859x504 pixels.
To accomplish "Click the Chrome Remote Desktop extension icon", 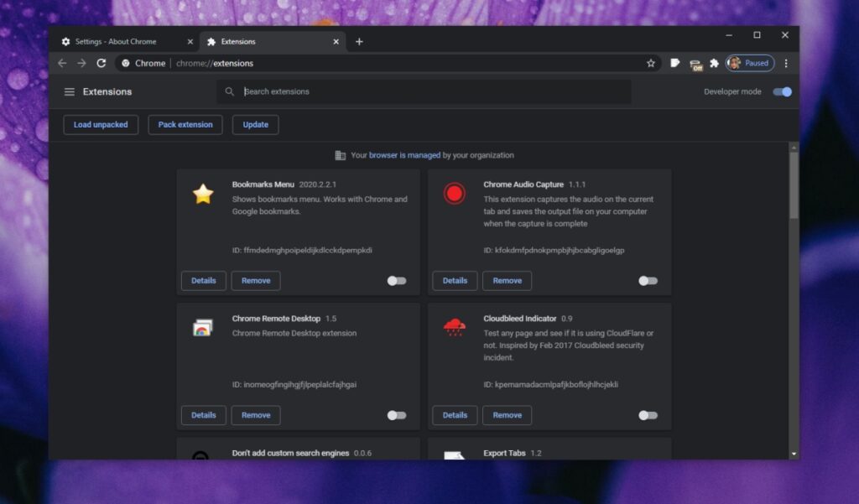I will [203, 327].
